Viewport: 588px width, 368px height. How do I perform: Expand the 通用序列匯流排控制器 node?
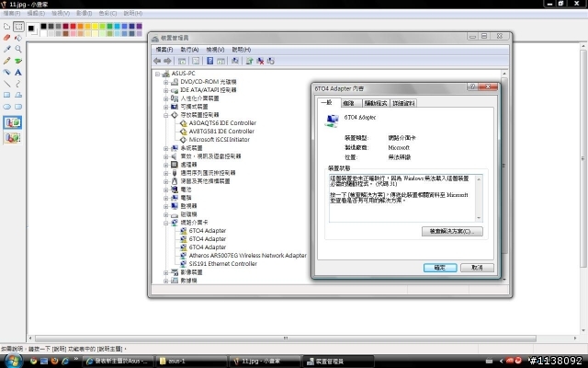[x=165, y=173]
